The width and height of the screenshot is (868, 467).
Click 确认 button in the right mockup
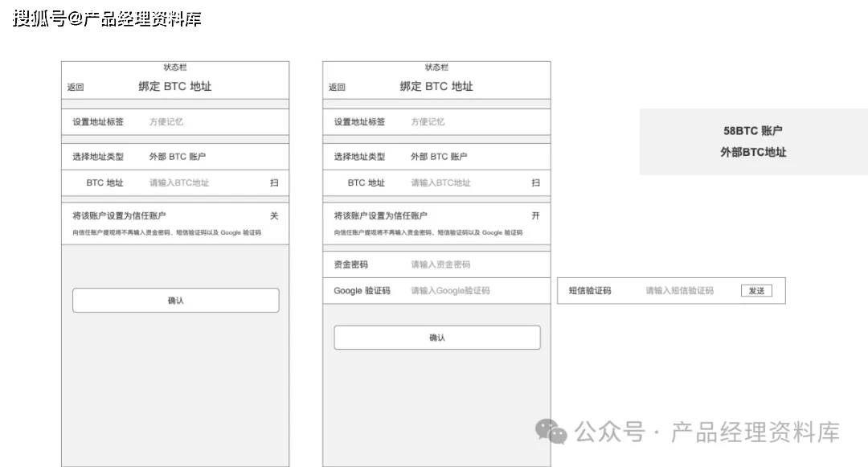pyautogui.click(x=436, y=338)
